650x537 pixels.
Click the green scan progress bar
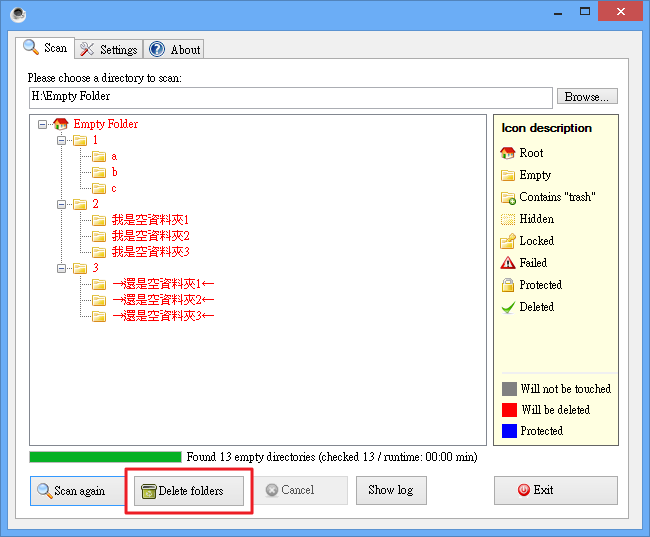coord(105,457)
